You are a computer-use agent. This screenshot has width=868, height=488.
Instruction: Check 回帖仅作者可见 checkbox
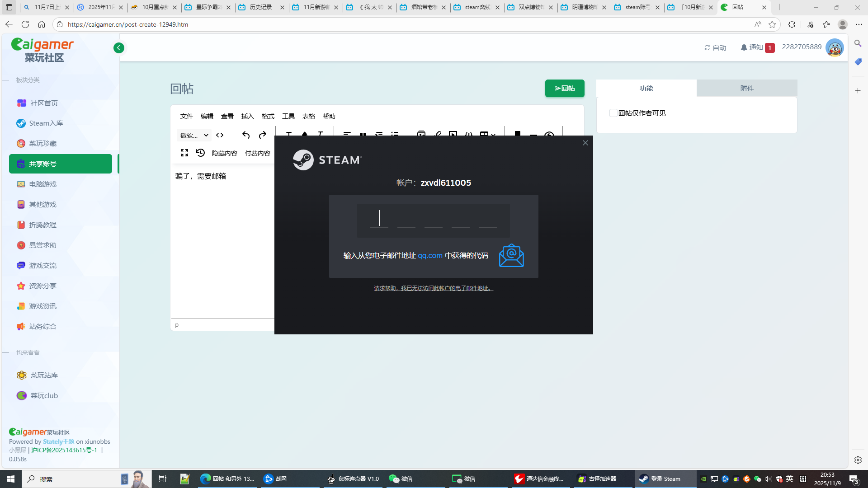click(x=613, y=113)
